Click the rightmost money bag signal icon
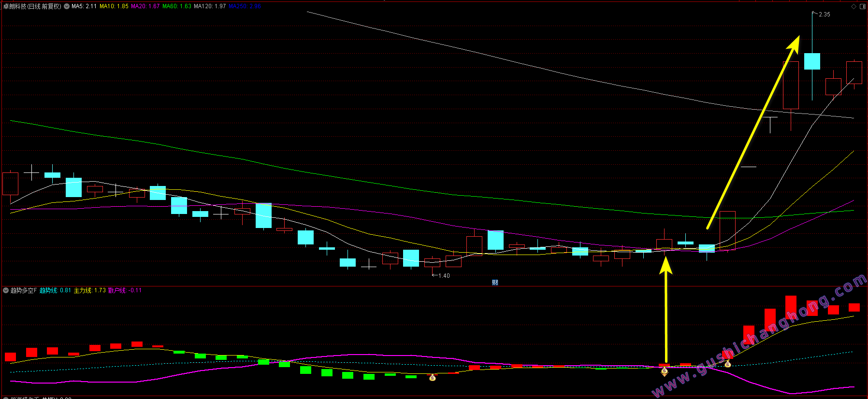Image resolution: width=868 pixels, height=399 pixels. pos(727,364)
